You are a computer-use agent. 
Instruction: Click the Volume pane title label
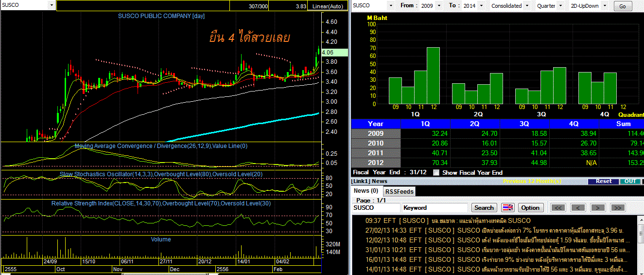point(161,239)
